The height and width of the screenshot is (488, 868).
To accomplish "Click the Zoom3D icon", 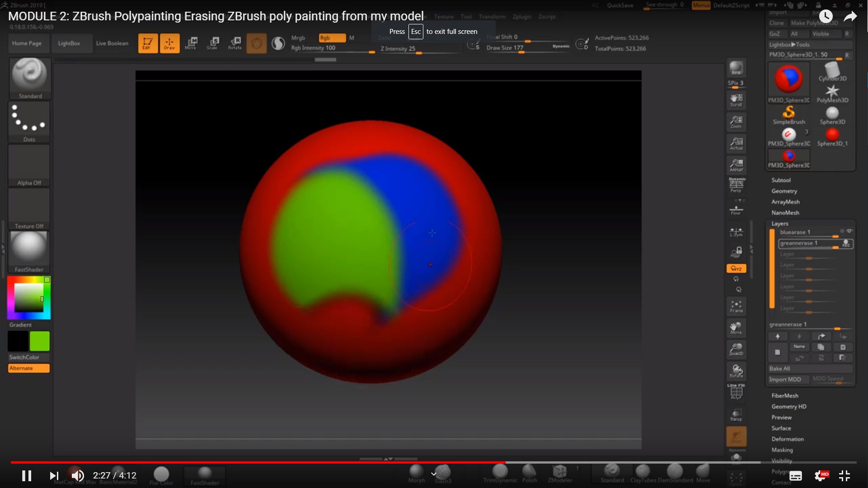I will coord(736,349).
